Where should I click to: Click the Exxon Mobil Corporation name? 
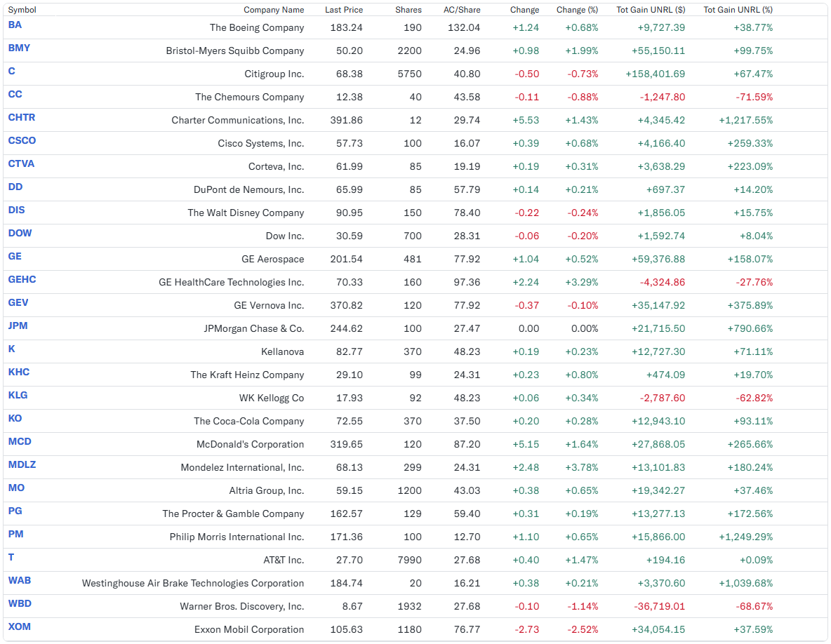coord(250,630)
